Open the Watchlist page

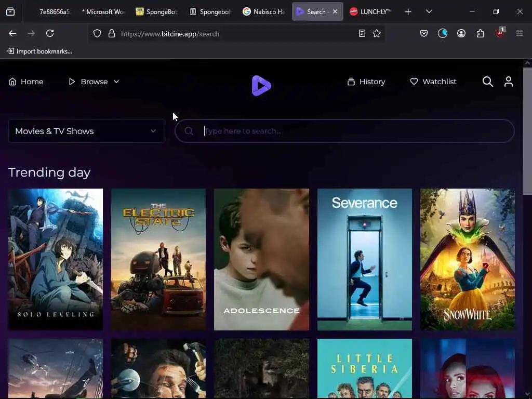pyautogui.click(x=433, y=82)
